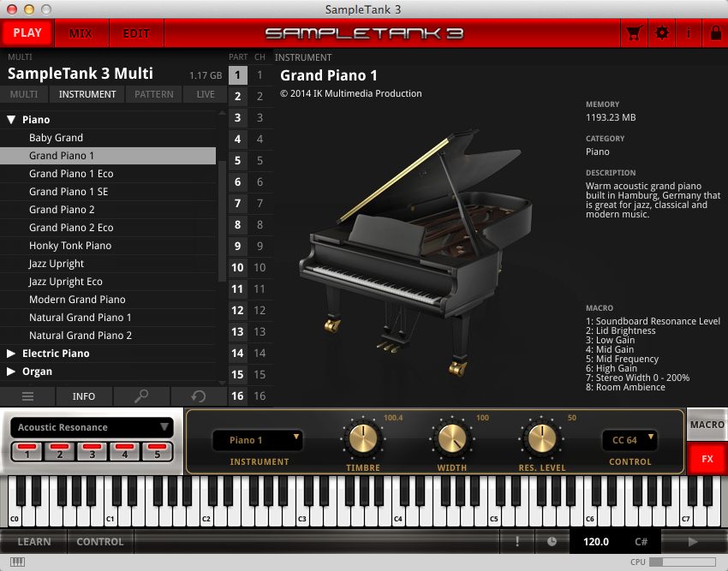Open the list menu icon below browser

click(x=28, y=396)
